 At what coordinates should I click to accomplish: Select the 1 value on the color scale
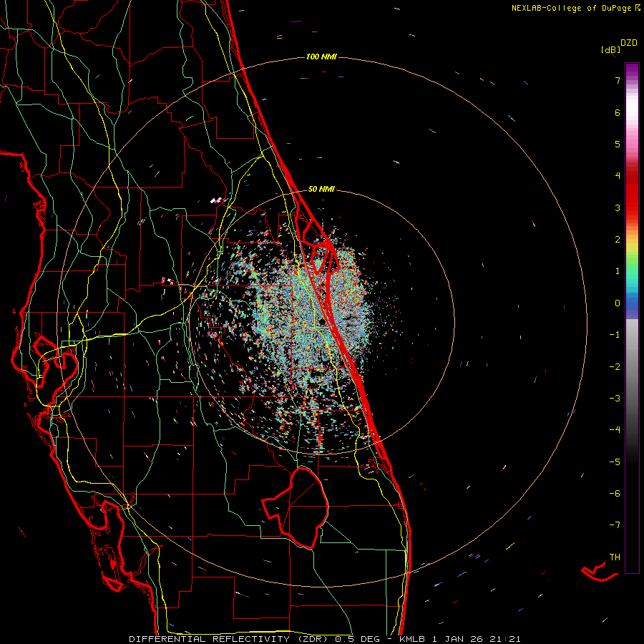618,271
